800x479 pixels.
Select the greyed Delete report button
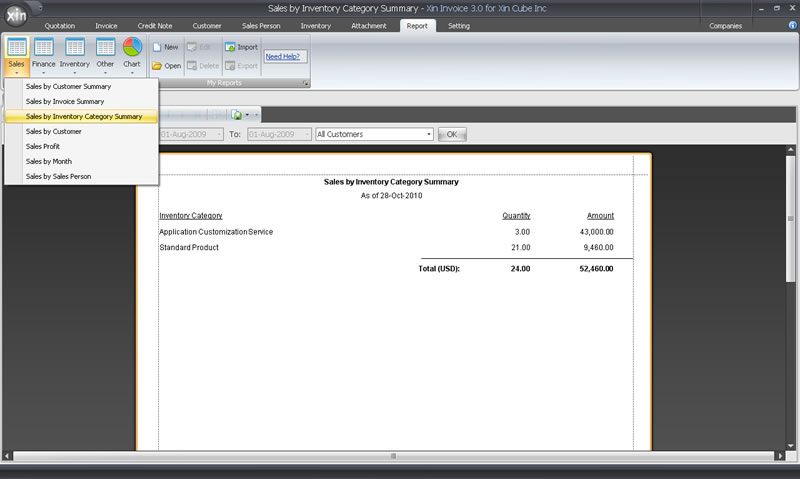click(x=203, y=66)
